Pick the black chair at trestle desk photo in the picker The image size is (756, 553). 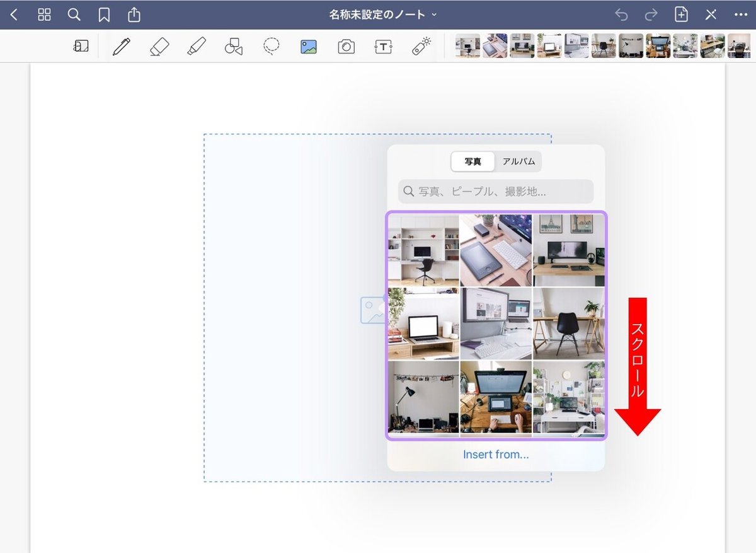[x=569, y=323]
